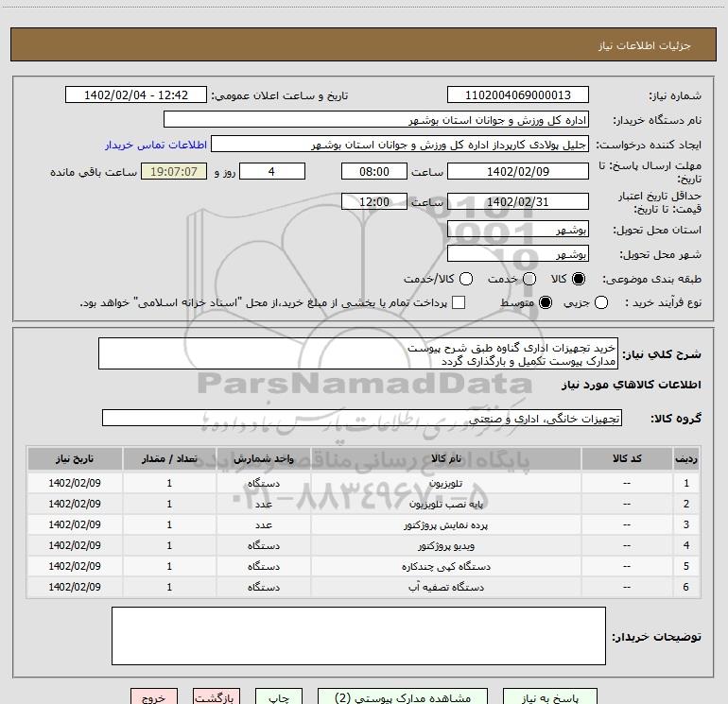This screenshot has width=728, height=704.
Task: Click the شرح کلی نیاز text area
Action: tap(358, 353)
